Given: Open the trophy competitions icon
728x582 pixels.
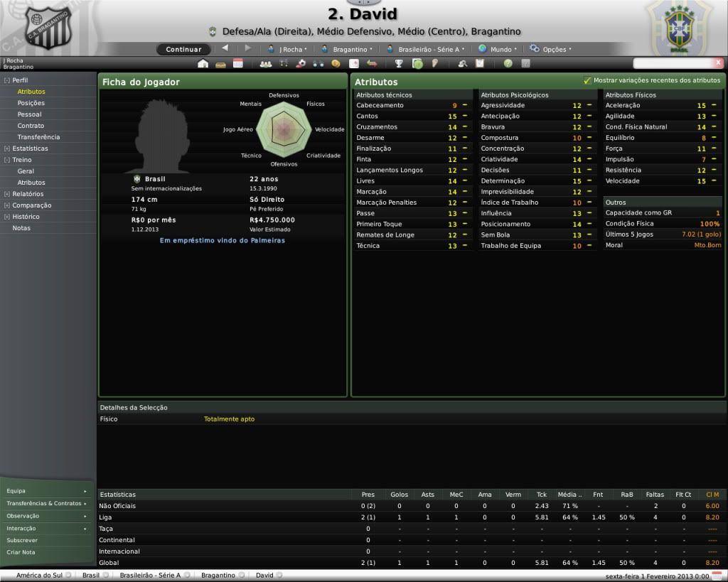Looking at the screenshot, I should point(399,63).
